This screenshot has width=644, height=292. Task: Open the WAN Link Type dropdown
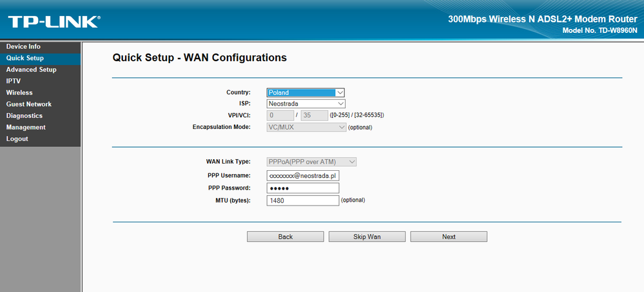[311, 162]
